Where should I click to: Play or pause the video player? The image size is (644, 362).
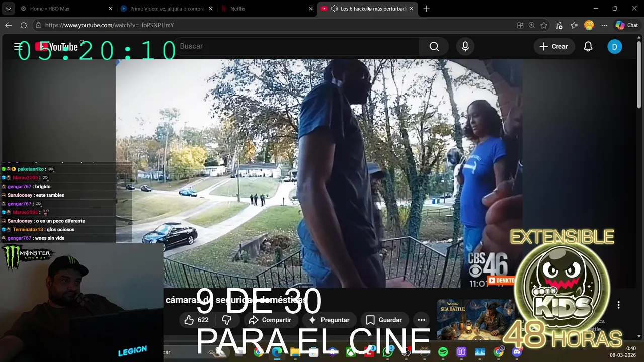(319, 173)
